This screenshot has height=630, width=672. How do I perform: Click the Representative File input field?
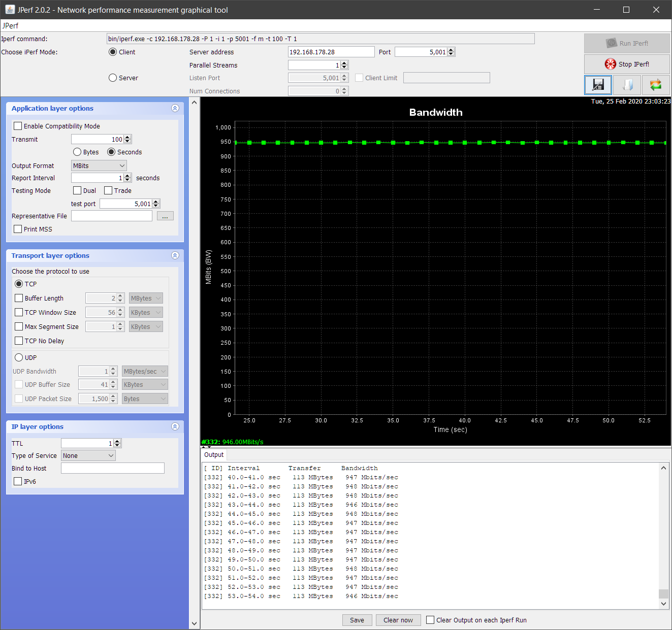click(112, 216)
